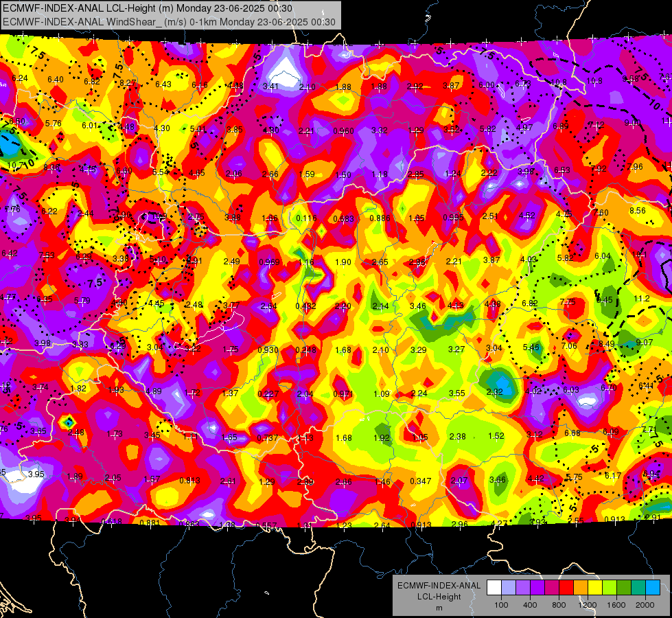Viewport: 672px width, 618px height.
Task: Click the wind shear value 0.960
Action: 343,130
